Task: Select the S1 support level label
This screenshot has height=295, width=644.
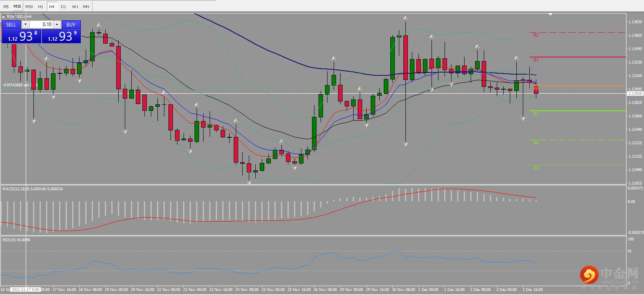Action: (x=536, y=114)
